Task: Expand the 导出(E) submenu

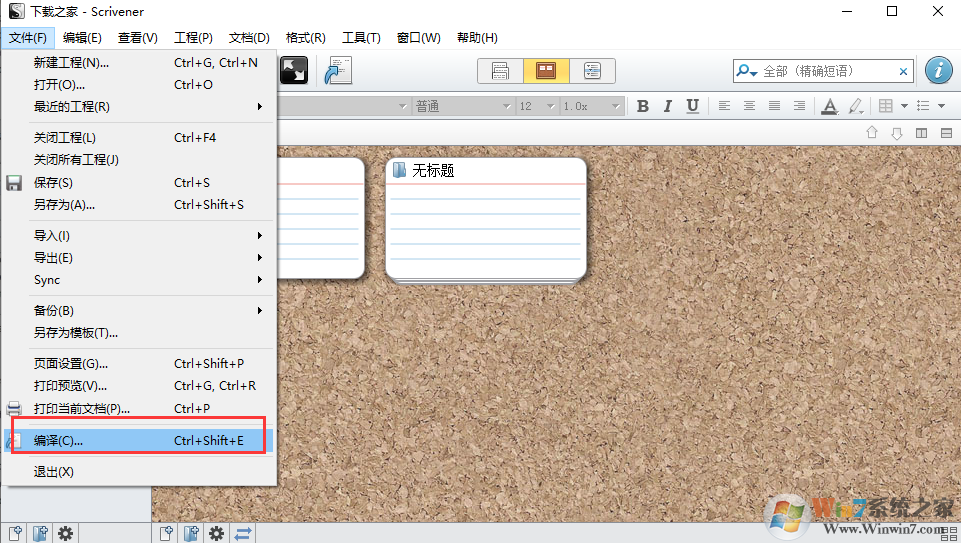Action: [x=139, y=257]
